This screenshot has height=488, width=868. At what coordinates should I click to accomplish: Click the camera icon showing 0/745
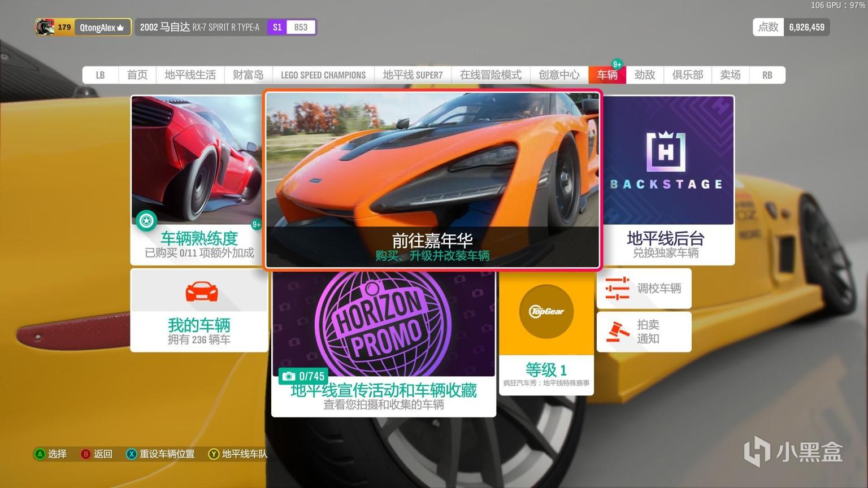[x=289, y=376]
